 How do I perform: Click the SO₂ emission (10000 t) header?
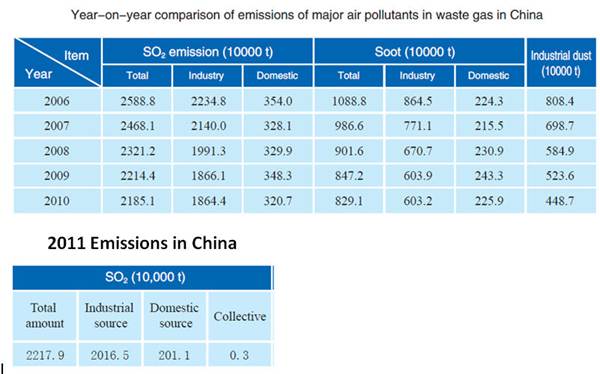[208, 51]
